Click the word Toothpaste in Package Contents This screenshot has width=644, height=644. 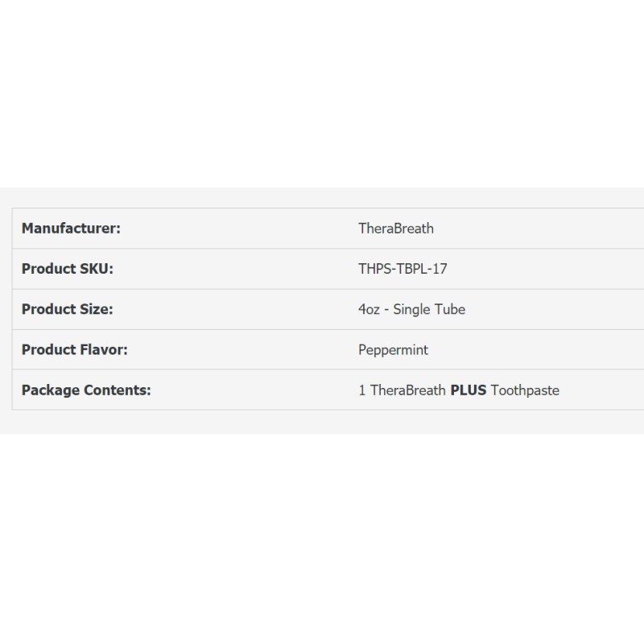(525, 390)
